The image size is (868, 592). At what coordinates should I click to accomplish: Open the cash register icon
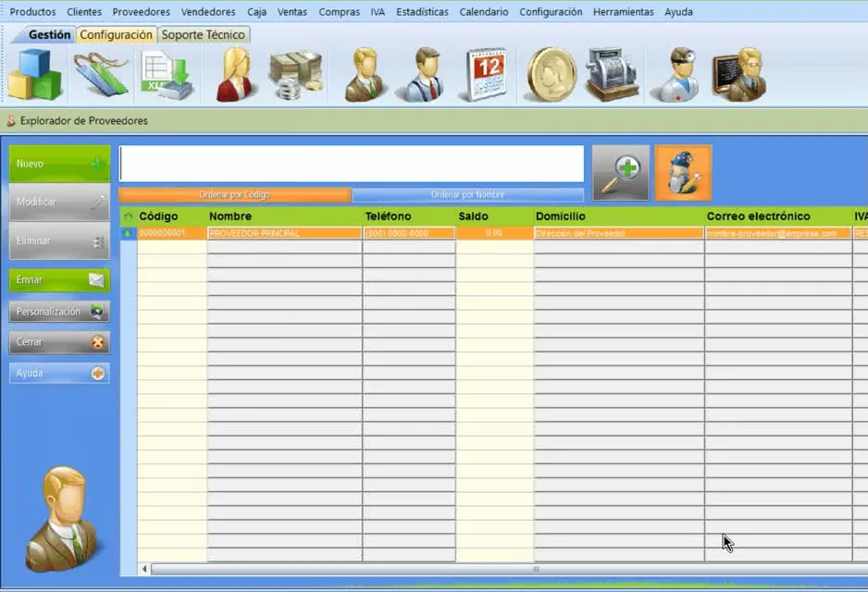coord(613,75)
